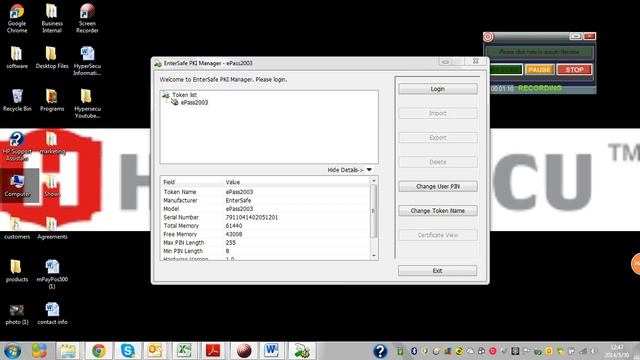Open the photo (1) image file
This screenshot has width=640, height=360.
coord(17,314)
